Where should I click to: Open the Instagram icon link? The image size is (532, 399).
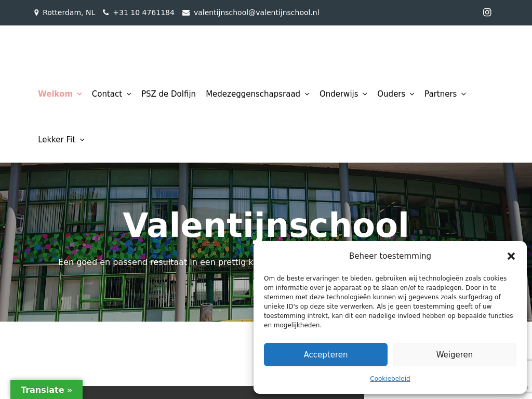click(x=487, y=12)
